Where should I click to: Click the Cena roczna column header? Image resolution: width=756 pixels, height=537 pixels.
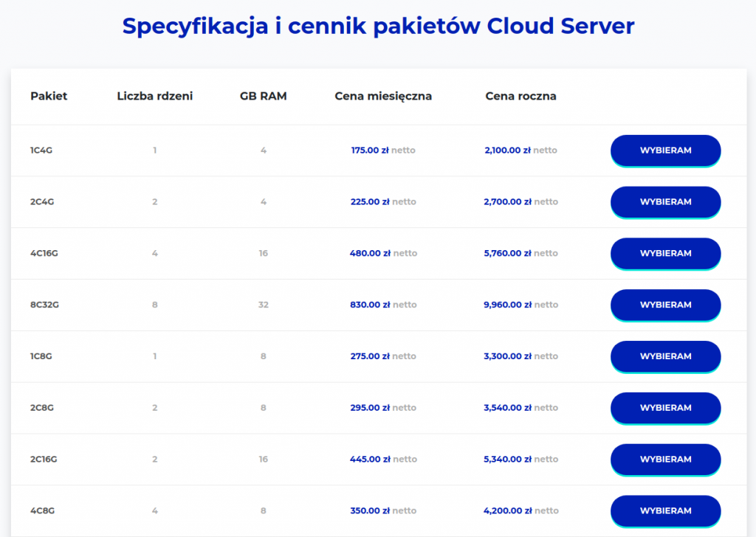520,96
